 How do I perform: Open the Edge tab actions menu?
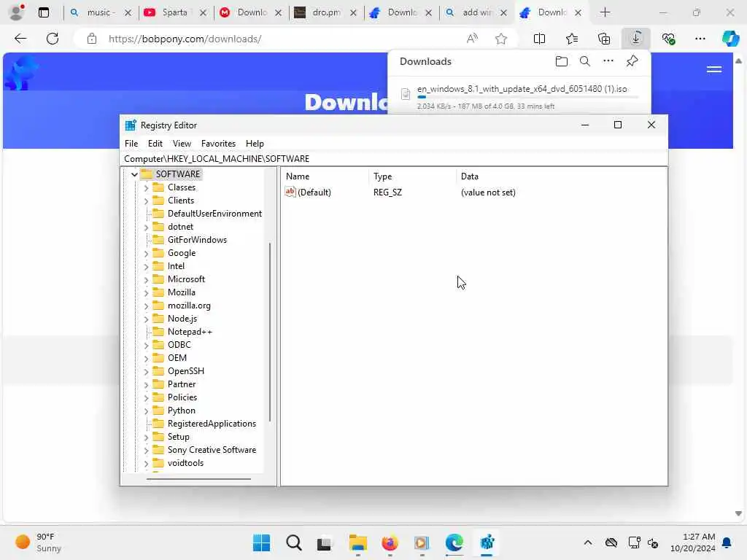[x=43, y=12]
